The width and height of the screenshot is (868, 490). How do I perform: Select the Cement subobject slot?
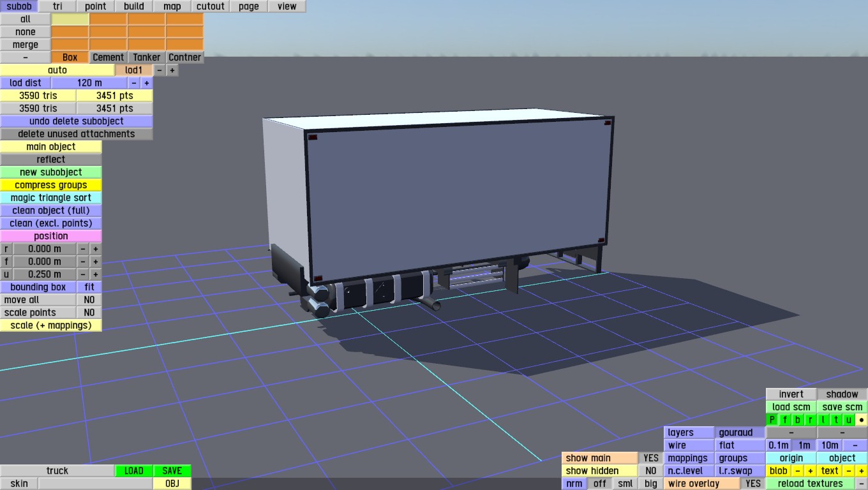coord(108,57)
